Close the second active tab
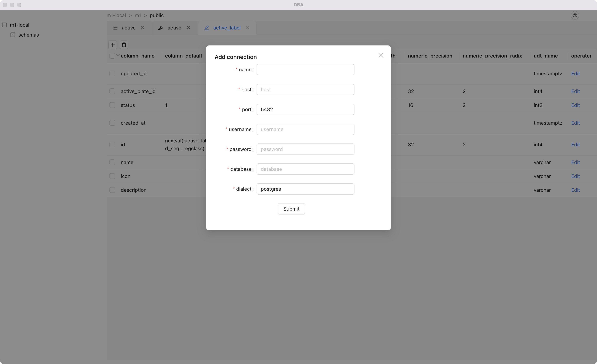The width and height of the screenshot is (597, 364). 189,28
